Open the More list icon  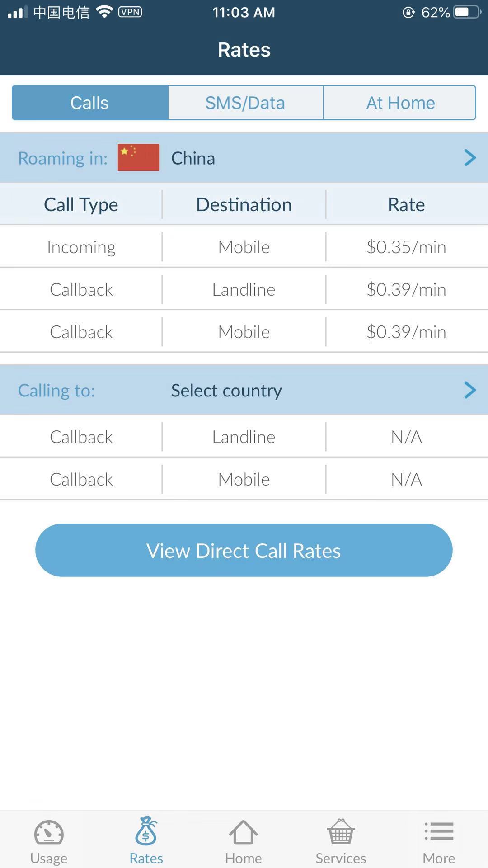(x=439, y=832)
